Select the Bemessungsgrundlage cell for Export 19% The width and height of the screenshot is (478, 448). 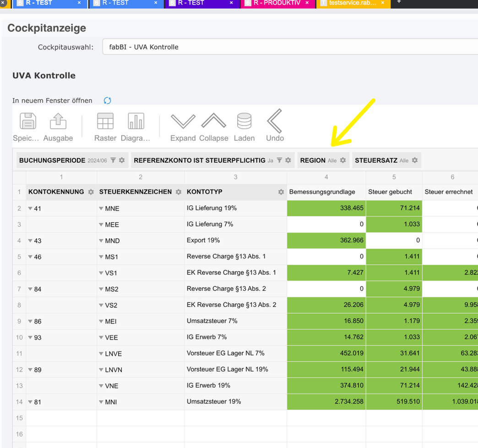click(326, 240)
